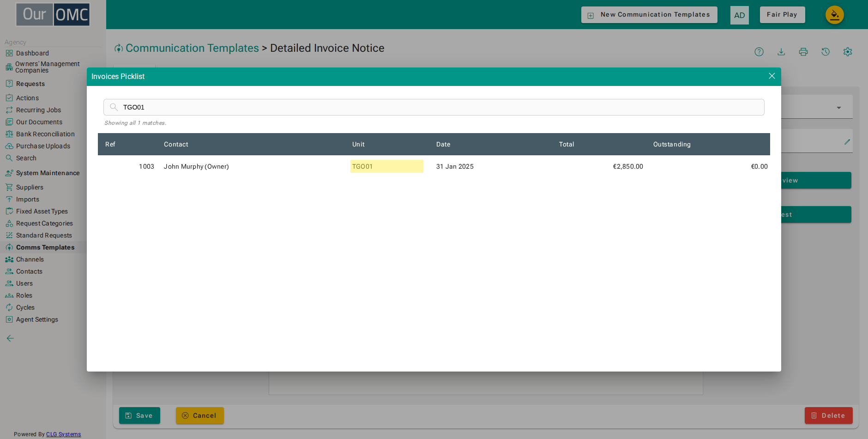The image size is (868, 439).
Task: Click the yellow paint bucket theme icon
Action: pyautogui.click(x=835, y=15)
